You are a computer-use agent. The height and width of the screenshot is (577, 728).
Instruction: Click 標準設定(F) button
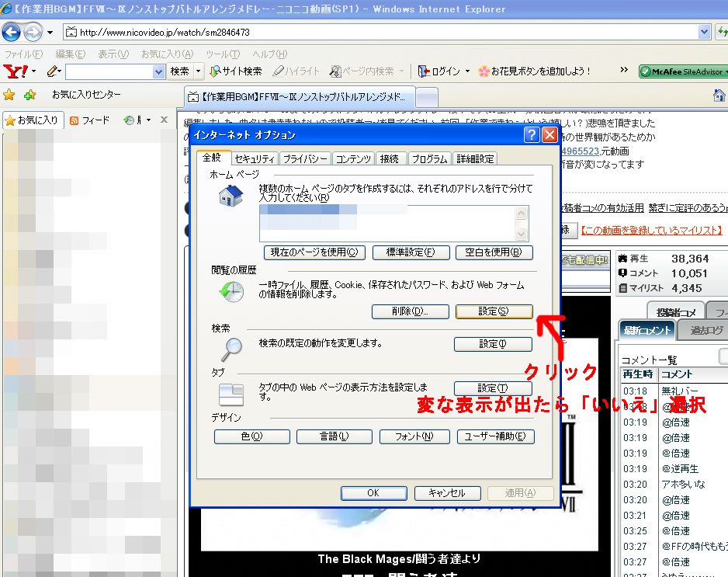point(411,252)
